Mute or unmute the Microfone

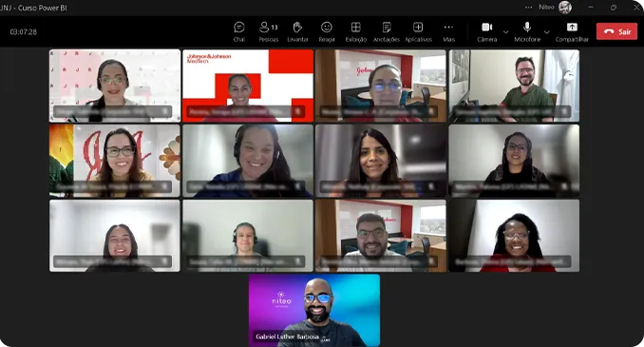coord(527,31)
